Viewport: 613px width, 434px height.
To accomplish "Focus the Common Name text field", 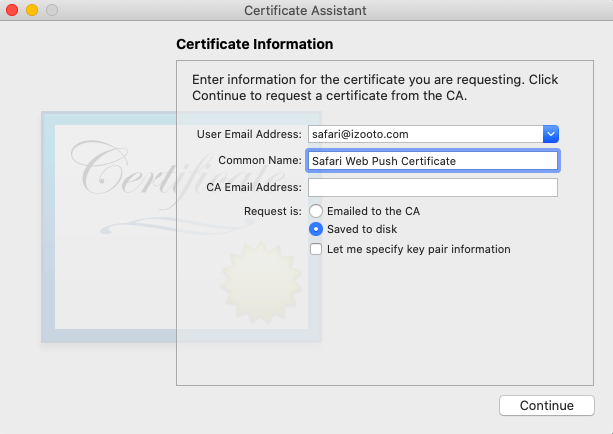I will [433, 161].
